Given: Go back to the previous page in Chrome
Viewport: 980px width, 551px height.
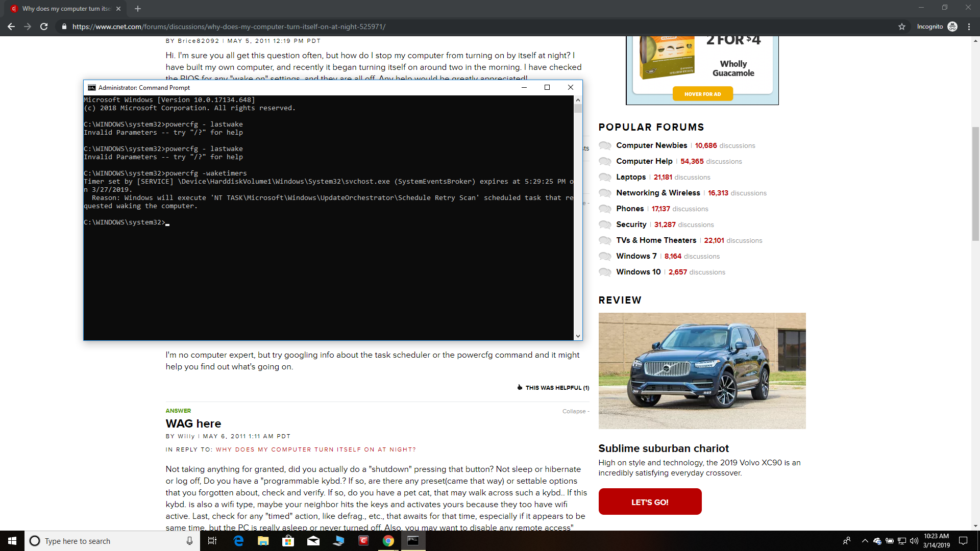Looking at the screenshot, I should click(x=11, y=27).
